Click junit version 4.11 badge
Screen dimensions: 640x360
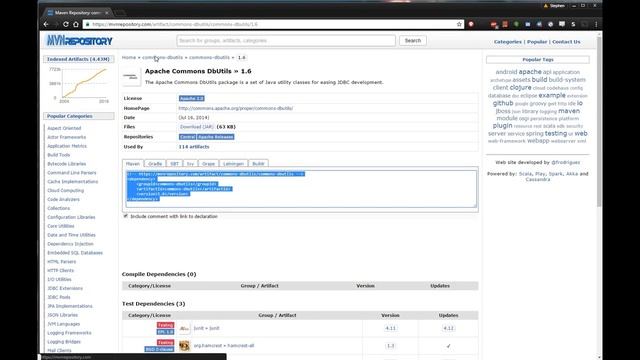pos(390,328)
